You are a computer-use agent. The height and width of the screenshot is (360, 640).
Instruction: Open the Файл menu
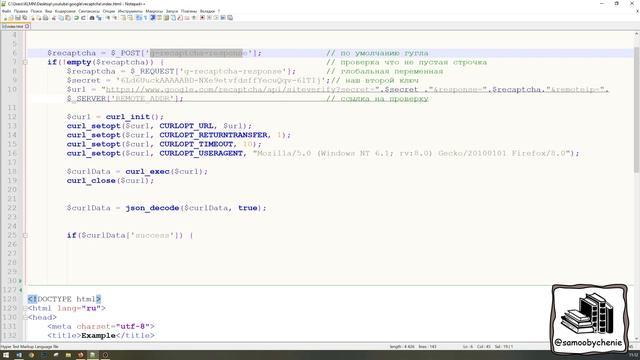[x=6, y=11]
